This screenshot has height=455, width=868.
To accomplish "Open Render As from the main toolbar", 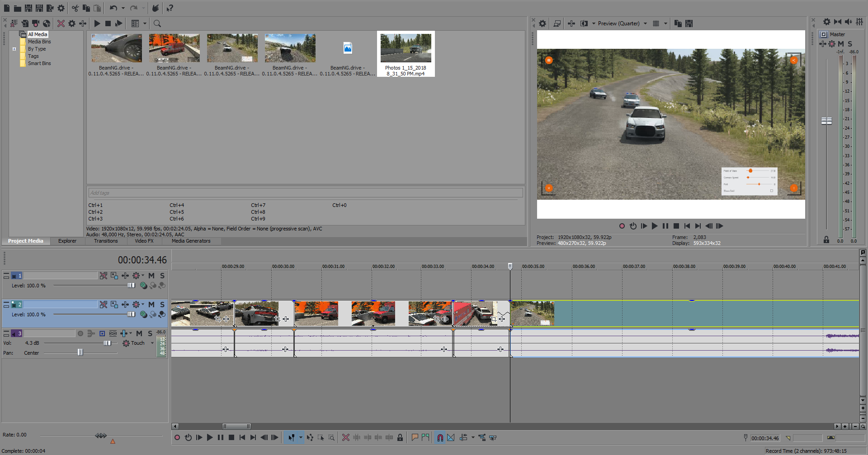I will click(x=50, y=8).
